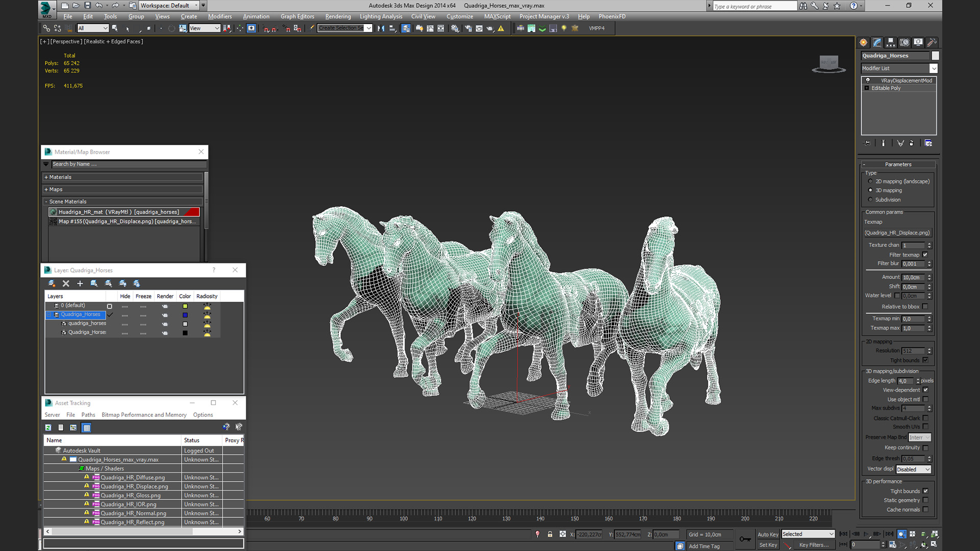Click the Auto Key button
Viewport: 980px width, 551px height.
tap(768, 534)
